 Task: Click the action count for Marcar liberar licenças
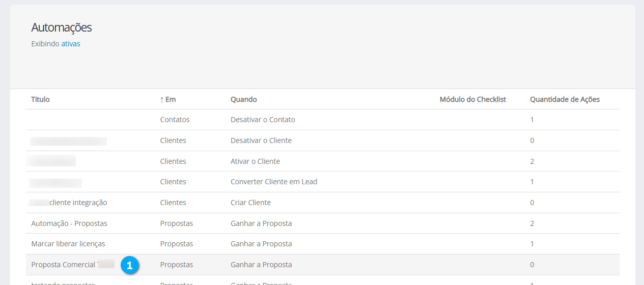point(532,244)
